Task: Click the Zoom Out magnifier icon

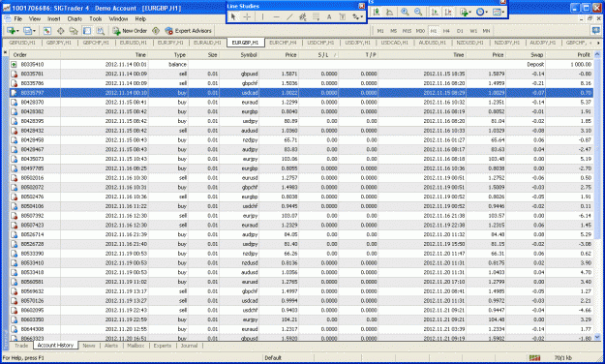Action: (x=418, y=12)
